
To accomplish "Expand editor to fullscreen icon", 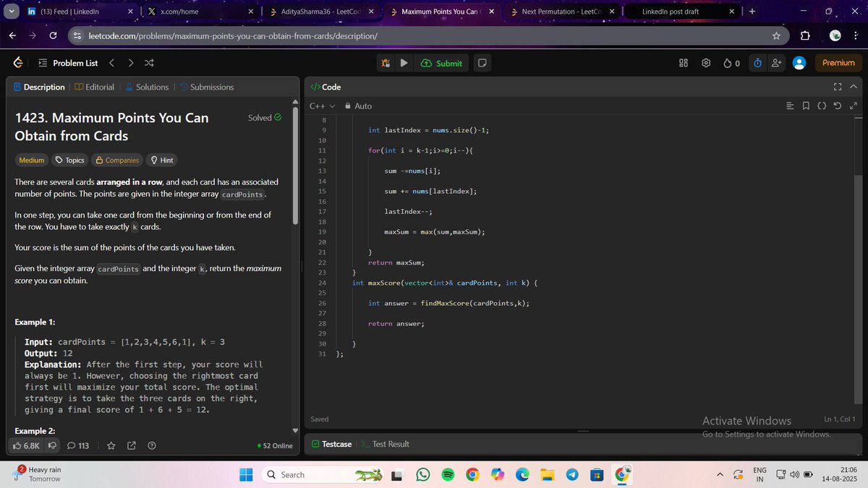I will pos(853,106).
